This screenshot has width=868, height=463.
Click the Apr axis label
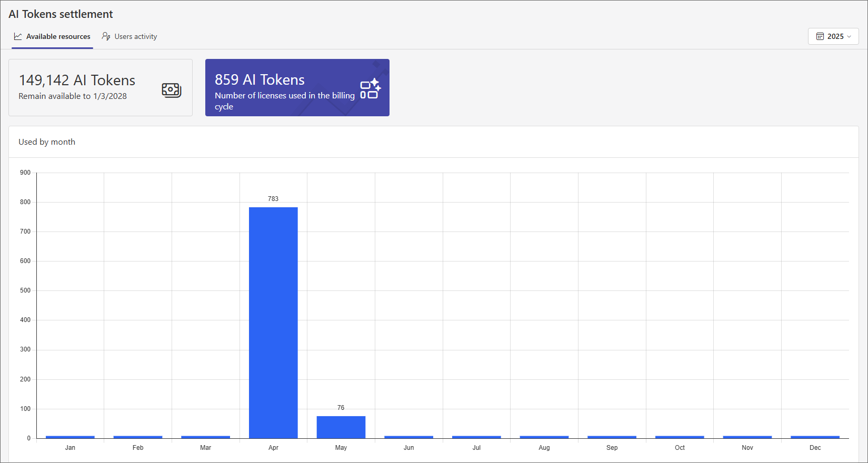(x=273, y=448)
